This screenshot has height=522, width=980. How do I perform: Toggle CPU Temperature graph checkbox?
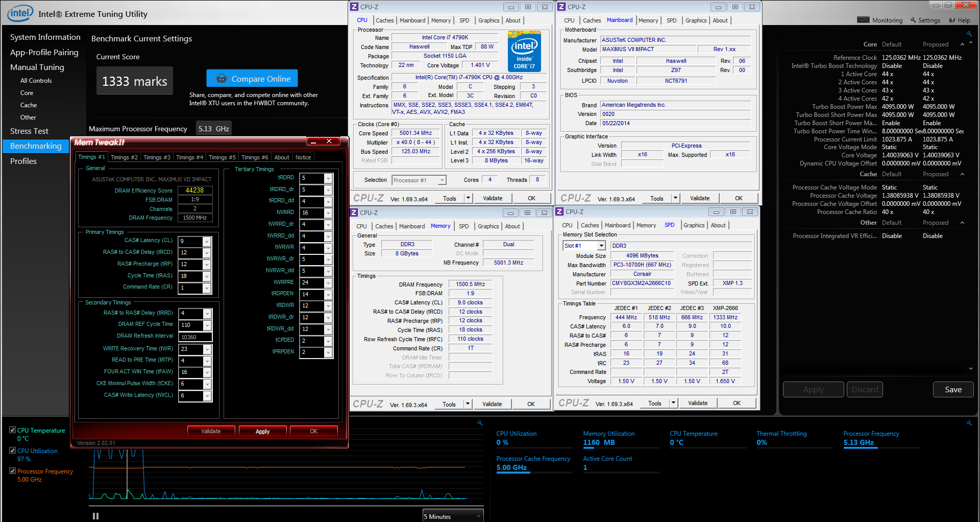13,430
